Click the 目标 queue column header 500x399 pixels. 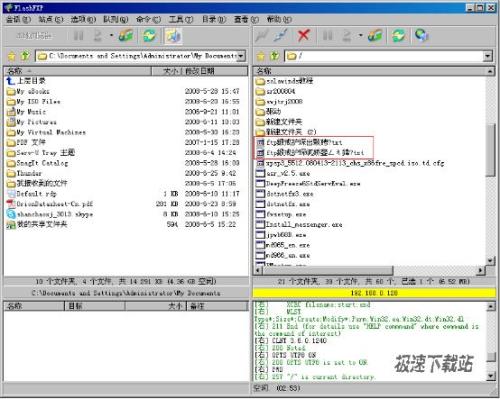pyautogui.click(x=95, y=306)
